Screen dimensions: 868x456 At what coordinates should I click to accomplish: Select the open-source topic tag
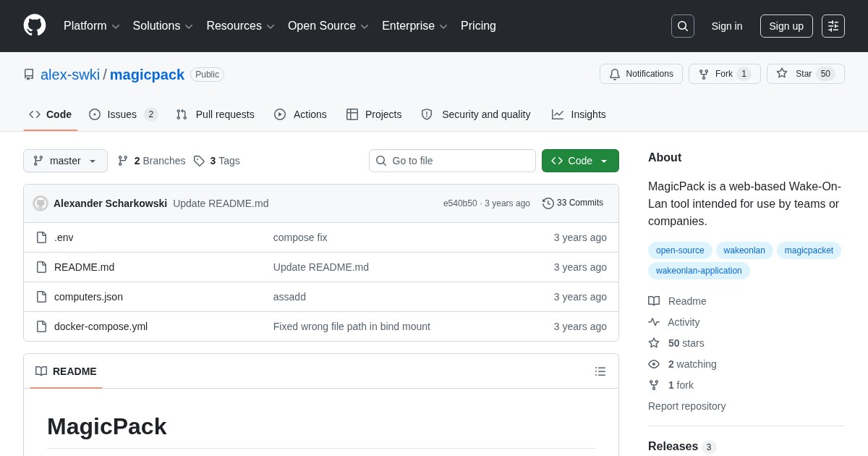(x=680, y=250)
